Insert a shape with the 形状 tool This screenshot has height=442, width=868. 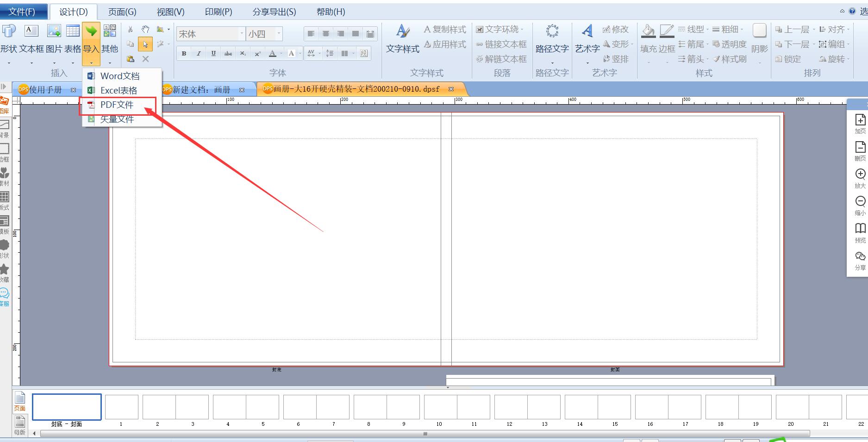(x=8, y=39)
